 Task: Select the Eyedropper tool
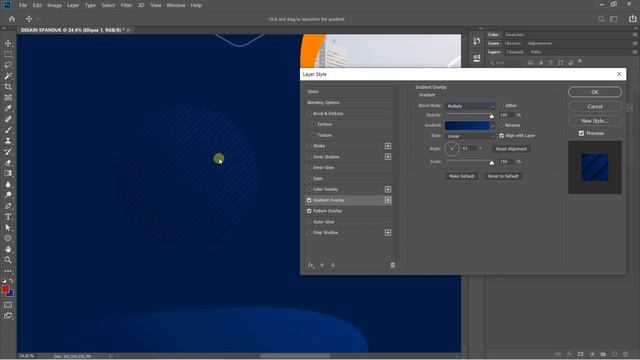[x=8, y=108]
